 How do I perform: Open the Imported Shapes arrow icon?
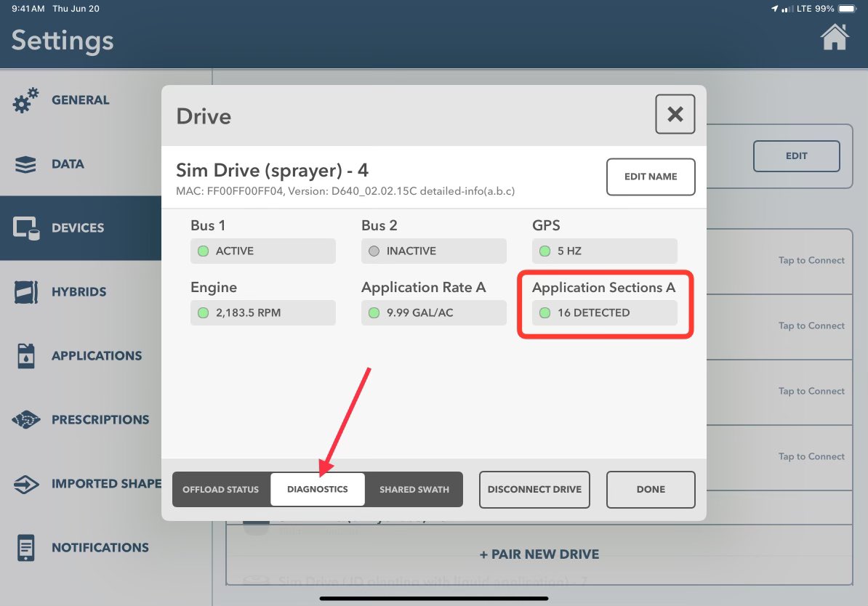tap(26, 484)
